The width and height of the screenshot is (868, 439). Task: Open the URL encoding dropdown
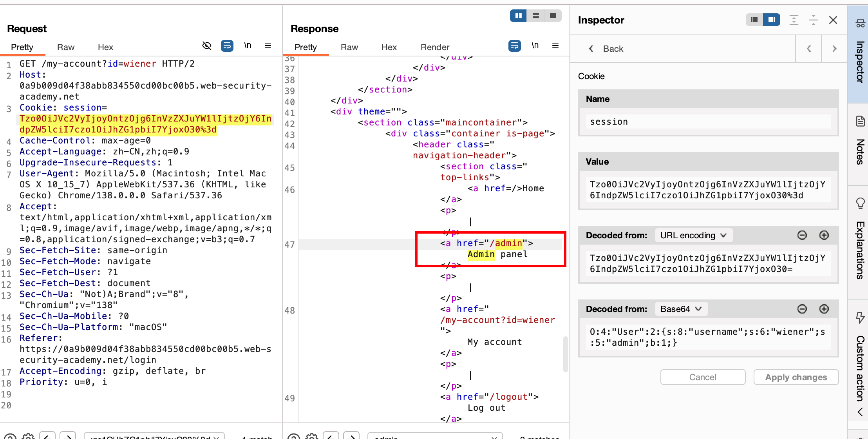(693, 235)
